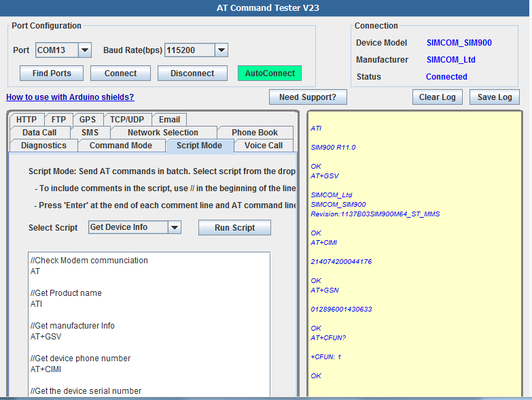532x400 pixels.
Task: Click the //Get device phone number comment
Action: click(x=80, y=359)
